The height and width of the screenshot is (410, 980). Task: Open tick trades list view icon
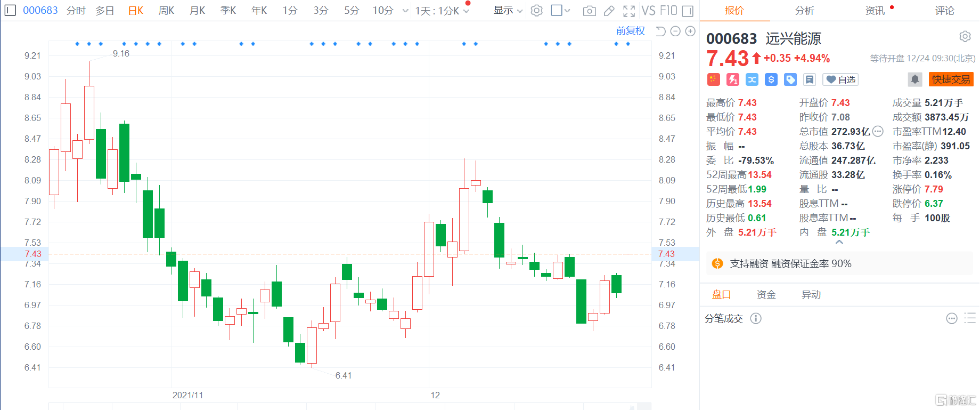tap(970, 318)
